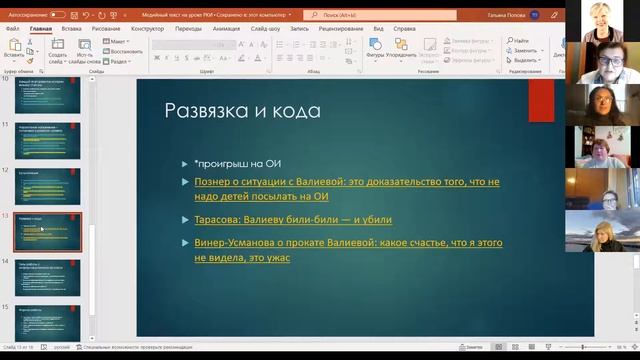
Task: Open link 'Винер-Усманова о прокате Валиевой'
Action: tap(349, 250)
